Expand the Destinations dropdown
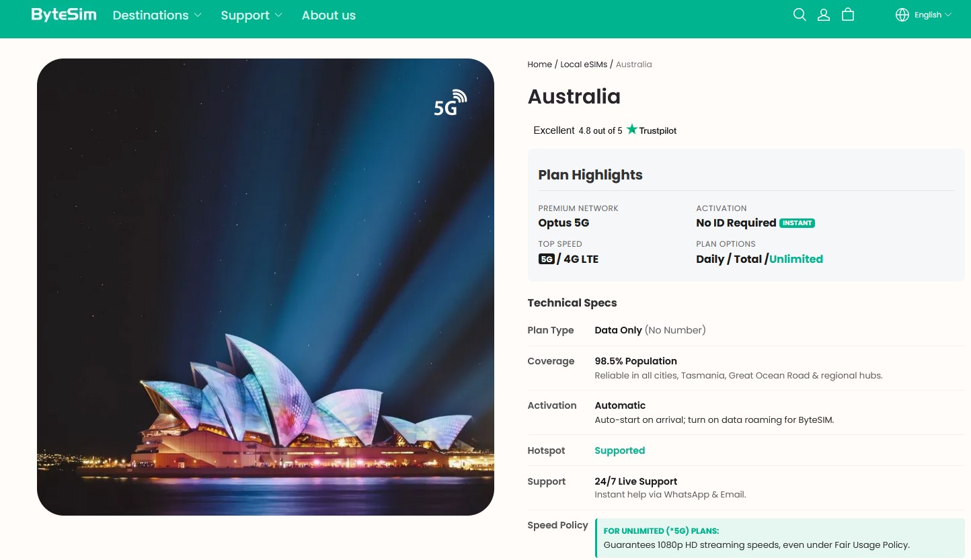The width and height of the screenshot is (971, 560). click(156, 15)
